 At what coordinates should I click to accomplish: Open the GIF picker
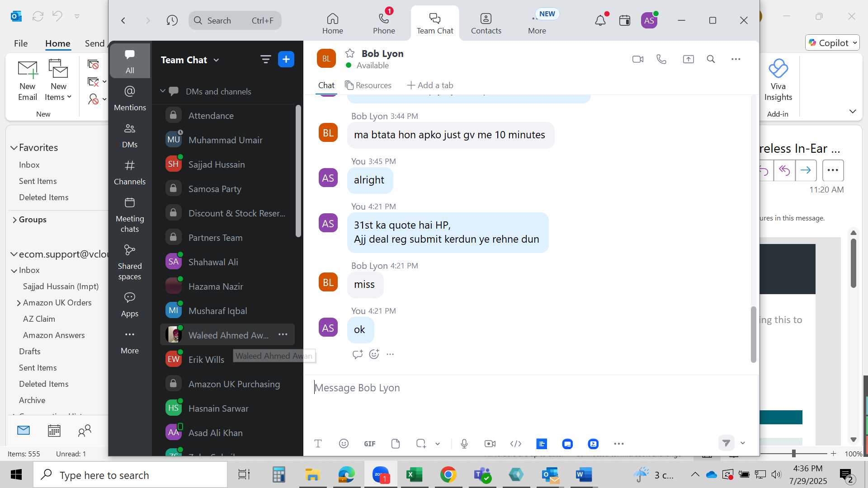click(369, 444)
